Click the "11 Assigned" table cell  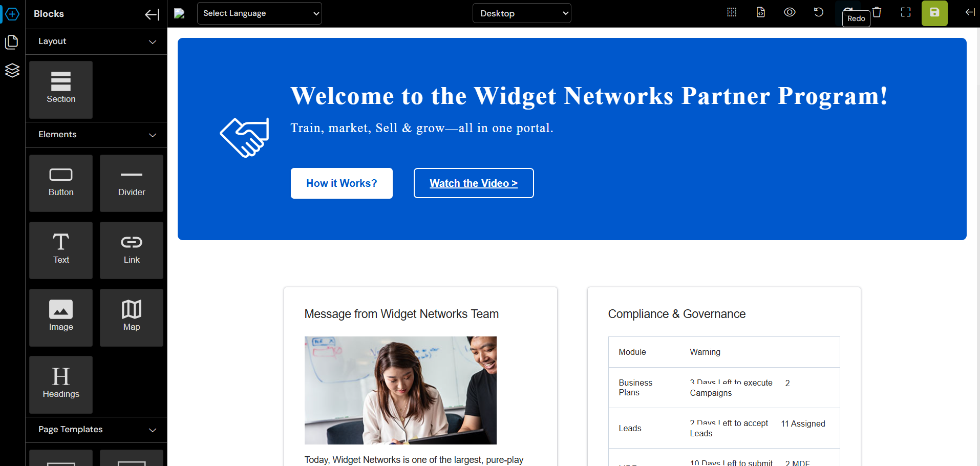[803, 423]
